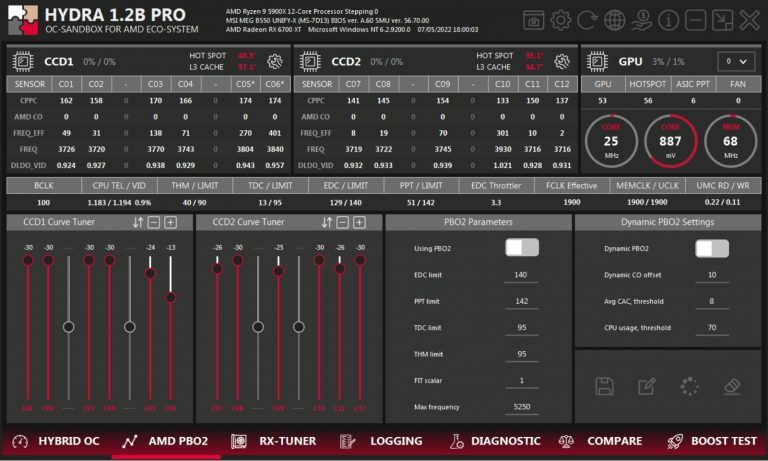Click the eraser reset icon

point(732,387)
